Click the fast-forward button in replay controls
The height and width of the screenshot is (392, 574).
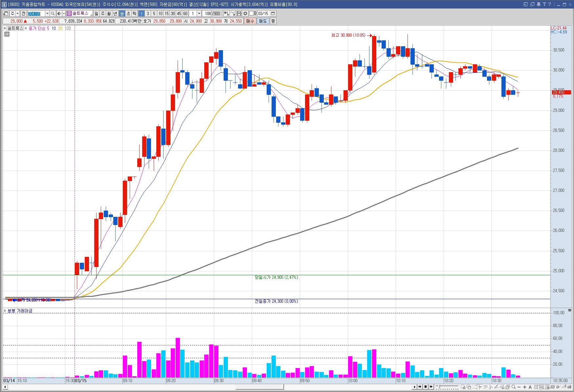coord(431,387)
